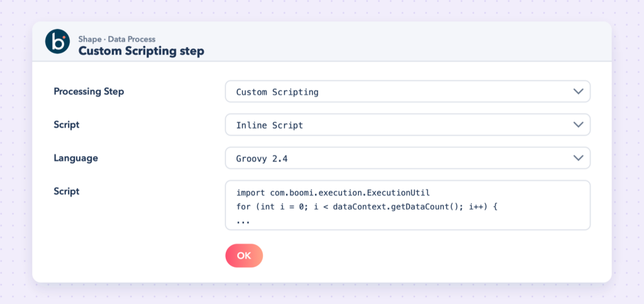Open the Groovy 2.4 language dropdown

(x=408, y=158)
